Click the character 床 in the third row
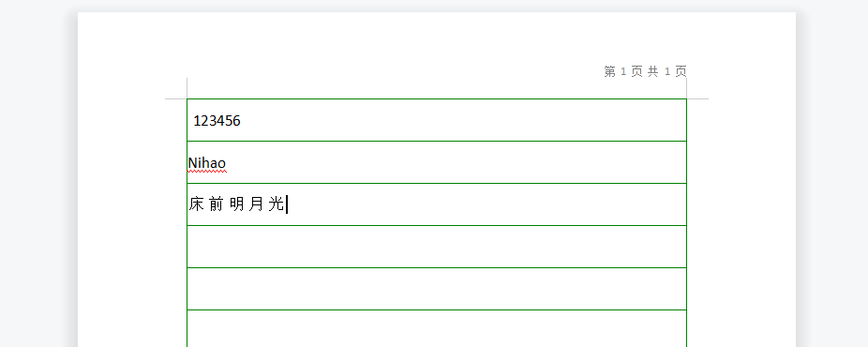 (x=197, y=204)
